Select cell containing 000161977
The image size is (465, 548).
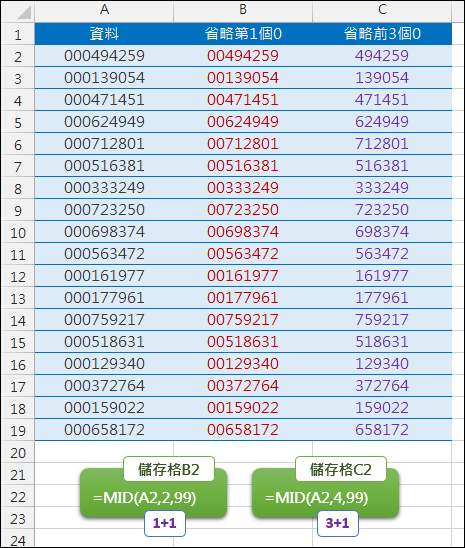(104, 276)
